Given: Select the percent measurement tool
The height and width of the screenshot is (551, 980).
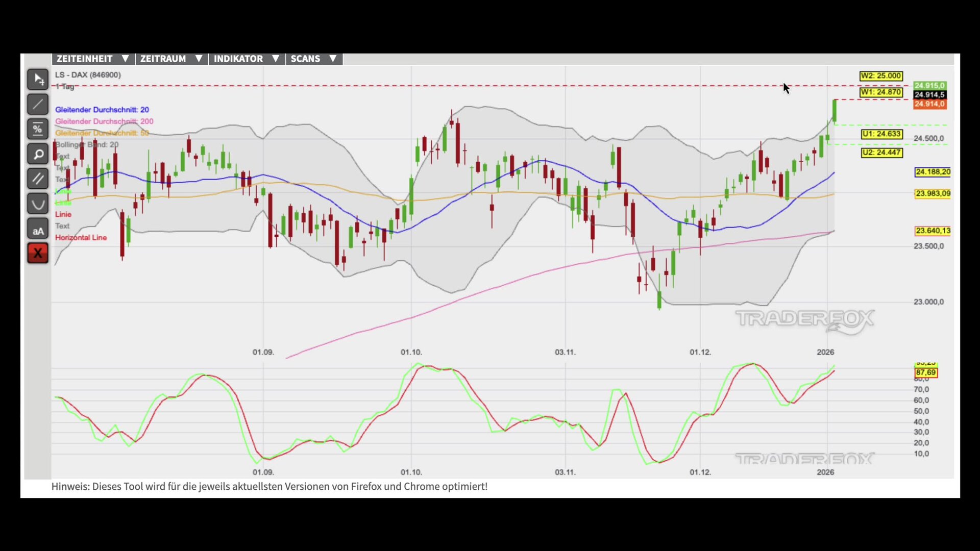Looking at the screenshot, I should point(38,130).
